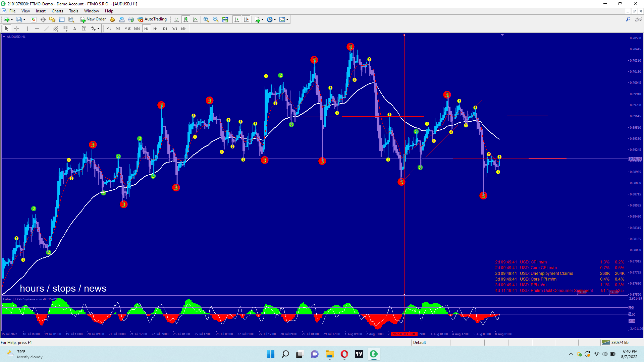Select the crosshair cursor tool
Viewport: 644px width, 362px height.
(16, 29)
